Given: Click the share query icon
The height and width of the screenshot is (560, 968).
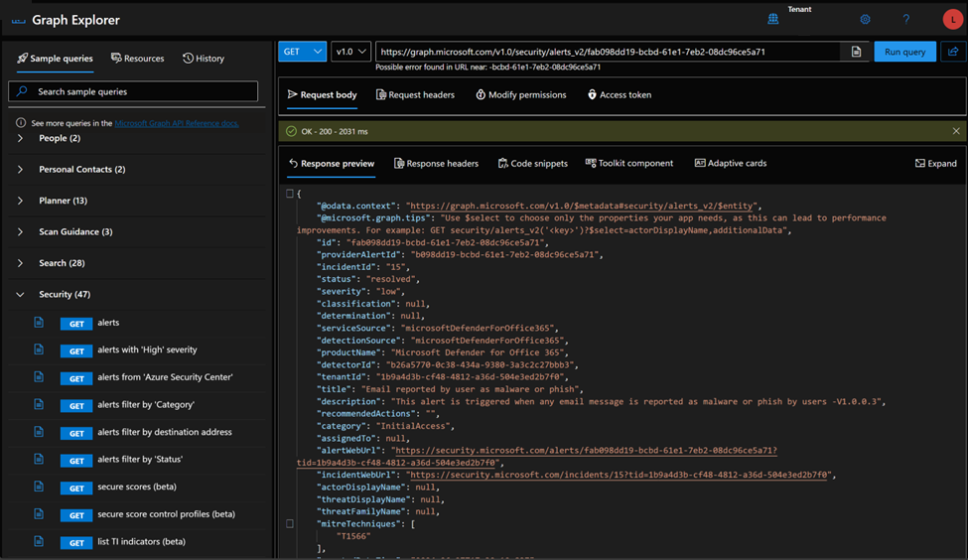Looking at the screenshot, I should coord(953,52).
